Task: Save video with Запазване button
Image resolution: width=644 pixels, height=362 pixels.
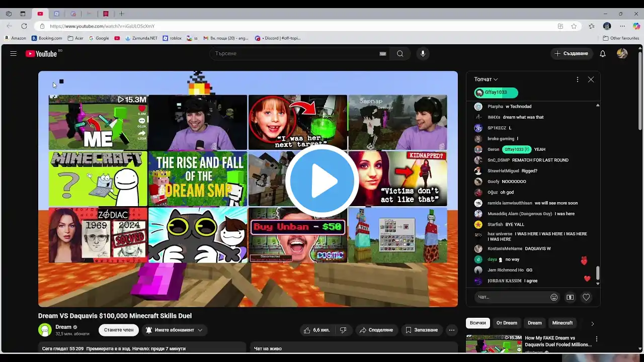Action: click(422, 330)
